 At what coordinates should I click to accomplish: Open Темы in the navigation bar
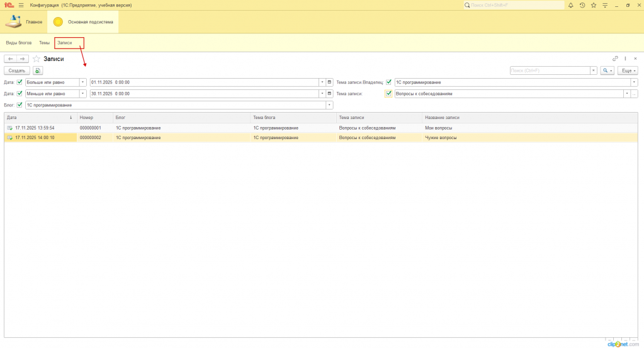pyautogui.click(x=44, y=43)
